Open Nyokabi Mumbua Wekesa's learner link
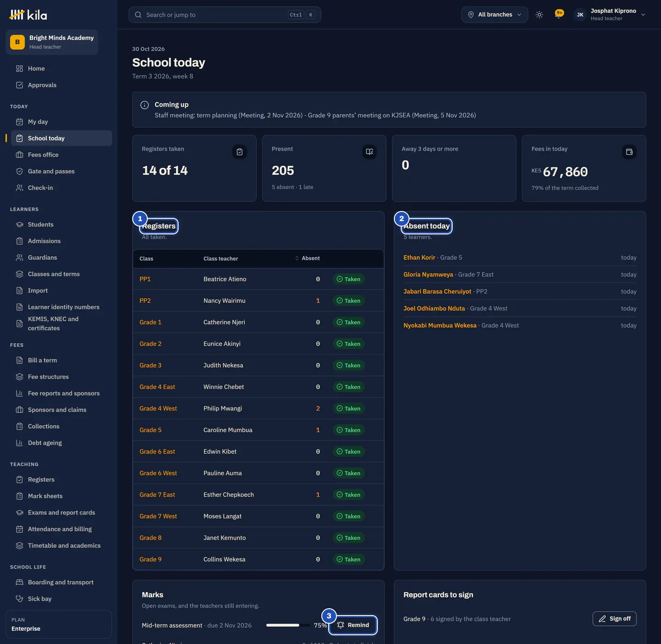Viewport: 661px width, 644px height. [x=440, y=326]
